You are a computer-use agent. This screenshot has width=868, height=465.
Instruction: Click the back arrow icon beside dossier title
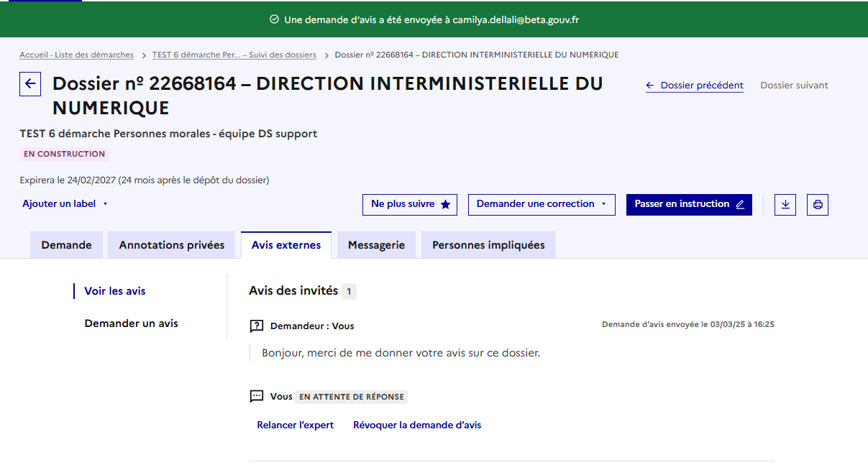point(30,84)
